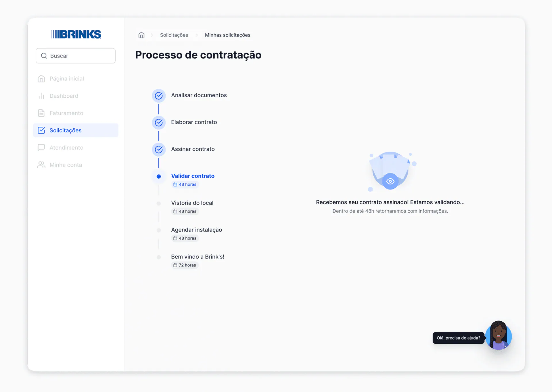
Task: Click 48 horas badge under Validar contrato
Action: pos(185,184)
